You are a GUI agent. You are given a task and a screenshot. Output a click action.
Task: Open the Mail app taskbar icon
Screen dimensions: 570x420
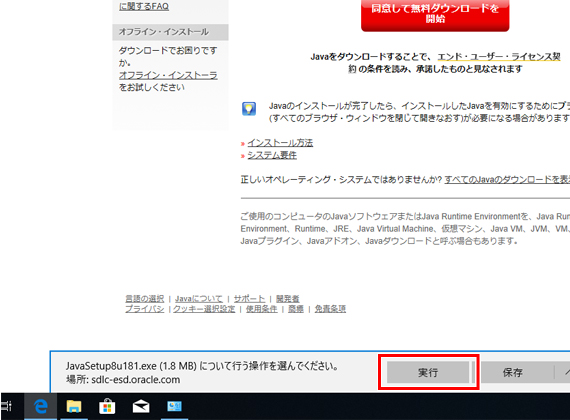[x=141, y=406]
